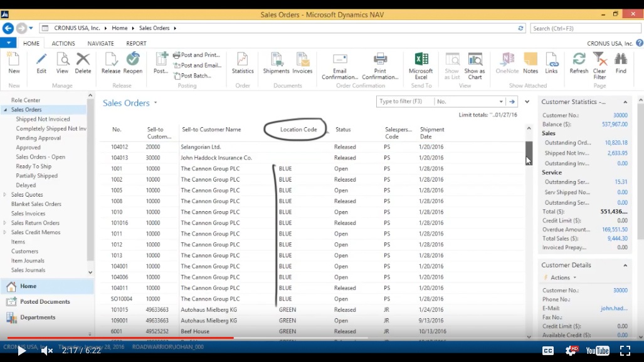Image resolution: width=644 pixels, height=362 pixels.
Task: Click Clear Filter icon
Action: (599, 59)
